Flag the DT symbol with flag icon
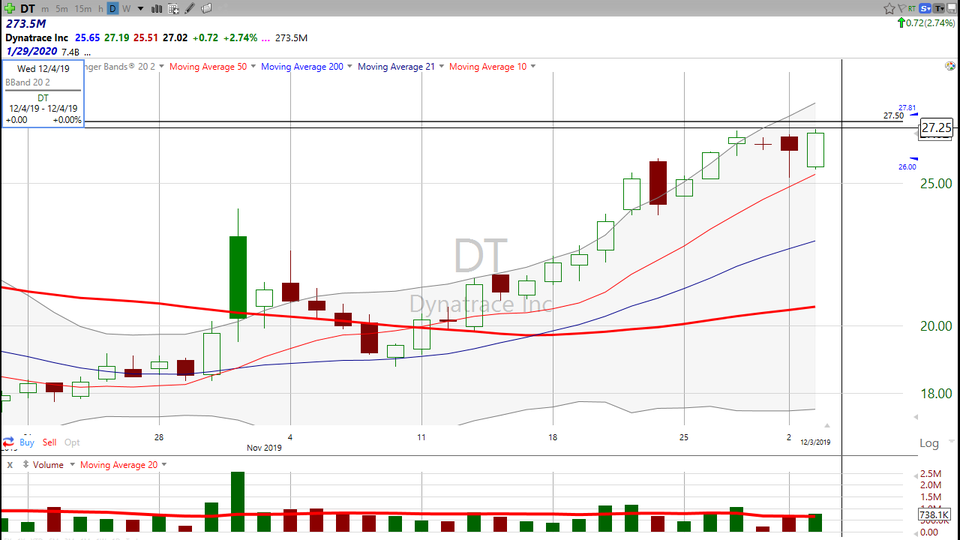 (x=901, y=8)
